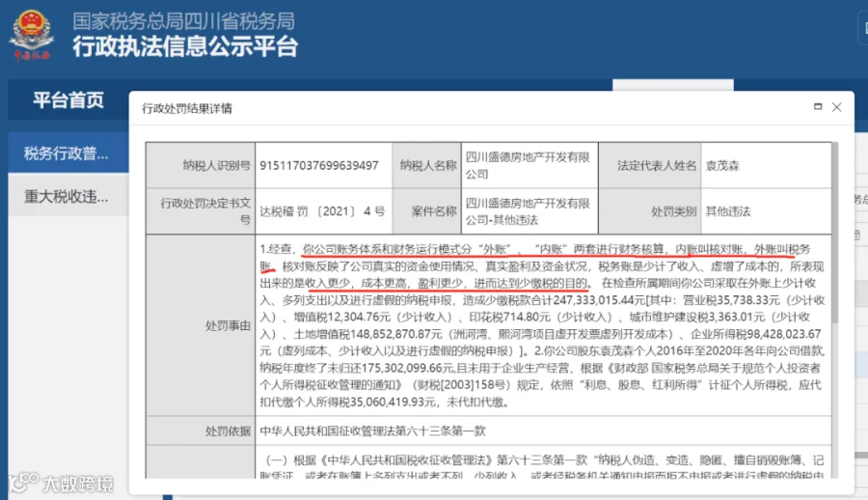The height and width of the screenshot is (500, 868).
Task: Click the 行政处罚决定书文号 label
Action: pos(205,211)
